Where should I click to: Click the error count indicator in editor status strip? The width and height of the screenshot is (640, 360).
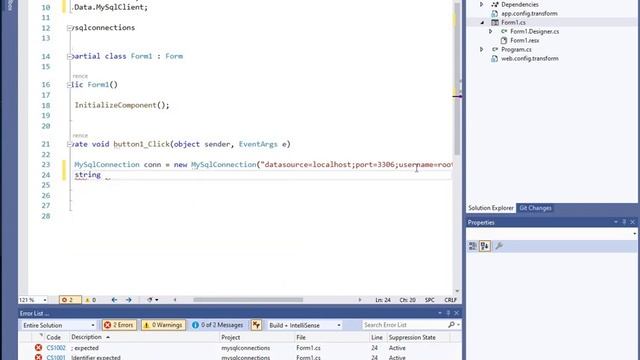pyautogui.click(x=70, y=300)
